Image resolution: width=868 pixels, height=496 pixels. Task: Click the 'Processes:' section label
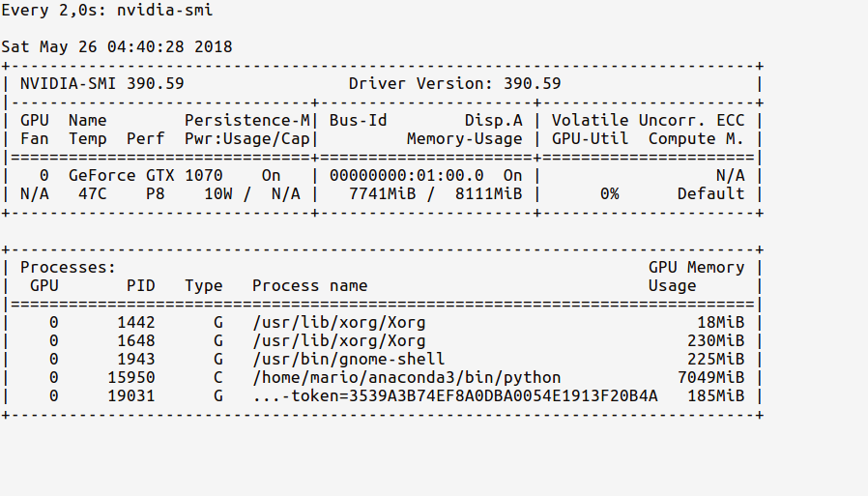click(x=68, y=268)
